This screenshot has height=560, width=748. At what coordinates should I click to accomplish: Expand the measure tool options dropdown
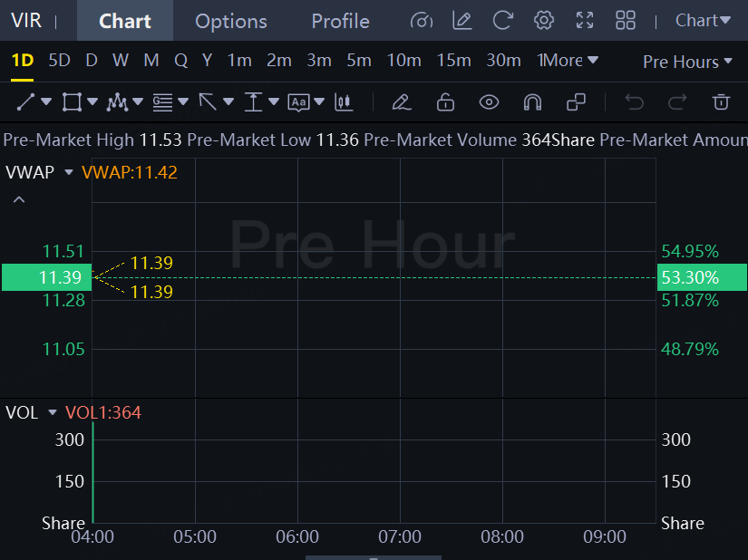coord(274,101)
